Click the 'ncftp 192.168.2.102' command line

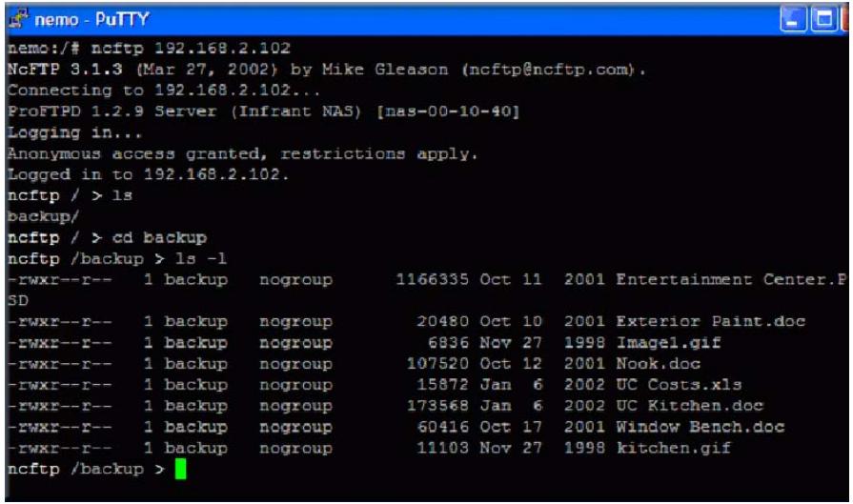(149, 48)
